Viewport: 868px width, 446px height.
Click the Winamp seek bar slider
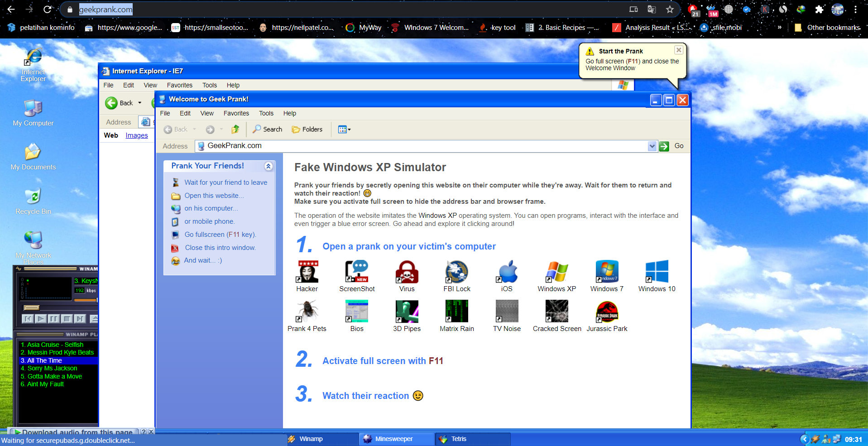(x=32, y=308)
